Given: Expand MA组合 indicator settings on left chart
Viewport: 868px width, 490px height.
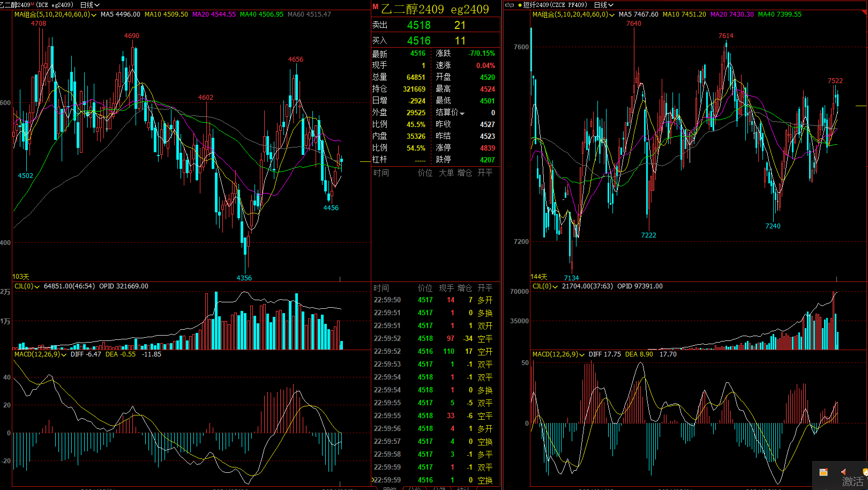Looking at the screenshot, I should (x=94, y=15).
